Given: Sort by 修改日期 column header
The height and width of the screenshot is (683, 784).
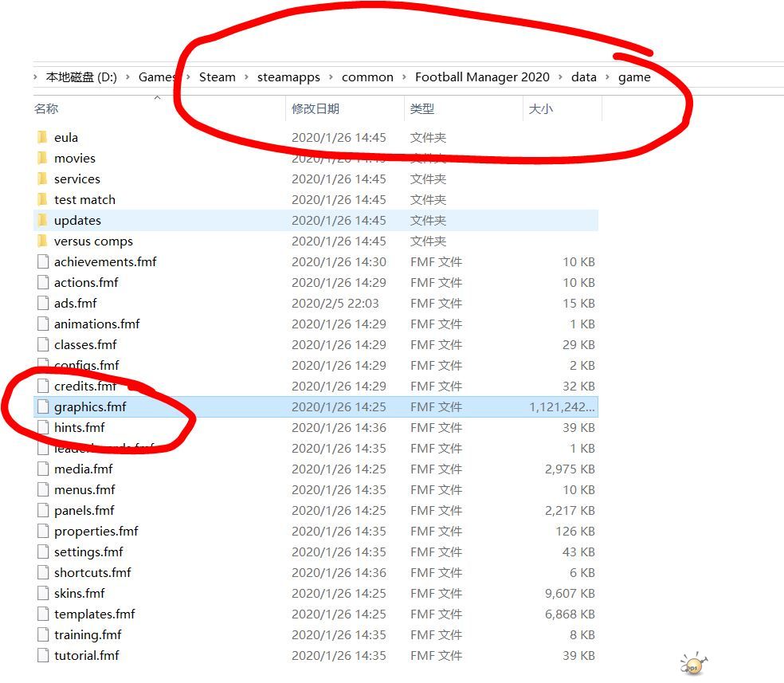Looking at the screenshot, I should pos(316,108).
